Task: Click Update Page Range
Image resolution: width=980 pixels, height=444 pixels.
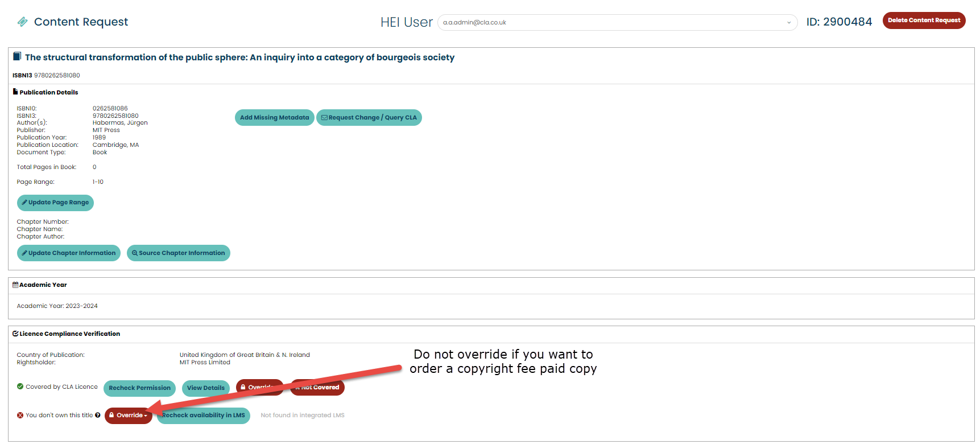Action: point(55,203)
